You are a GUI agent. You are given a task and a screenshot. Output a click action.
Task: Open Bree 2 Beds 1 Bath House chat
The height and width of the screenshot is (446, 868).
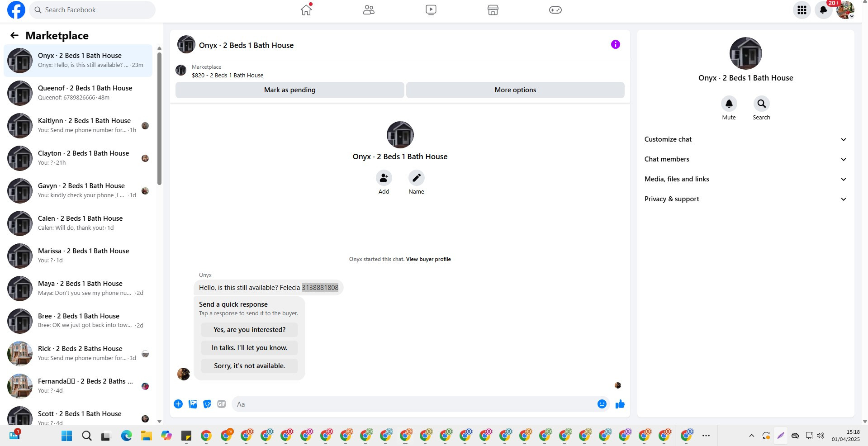pos(78,321)
